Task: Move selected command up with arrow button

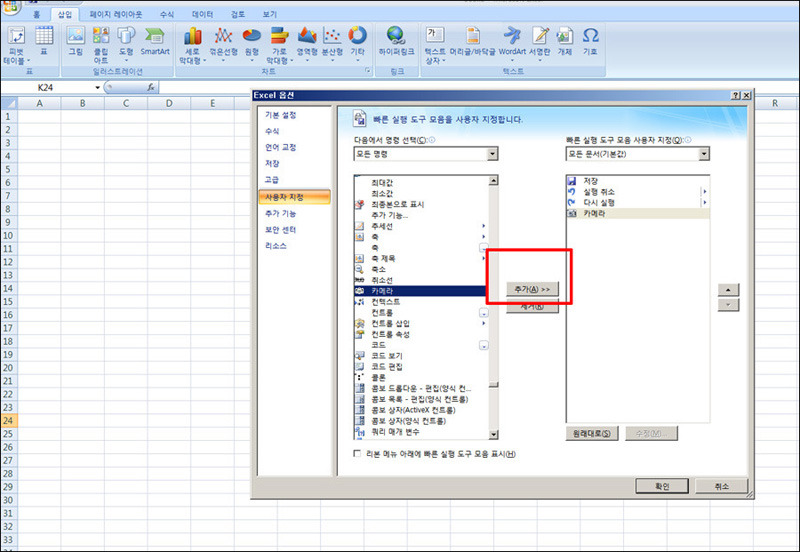Action: tap(728, 290)
